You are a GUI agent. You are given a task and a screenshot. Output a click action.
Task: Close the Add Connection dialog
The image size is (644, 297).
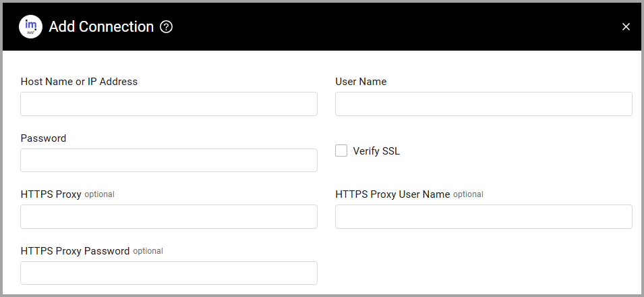626,27
